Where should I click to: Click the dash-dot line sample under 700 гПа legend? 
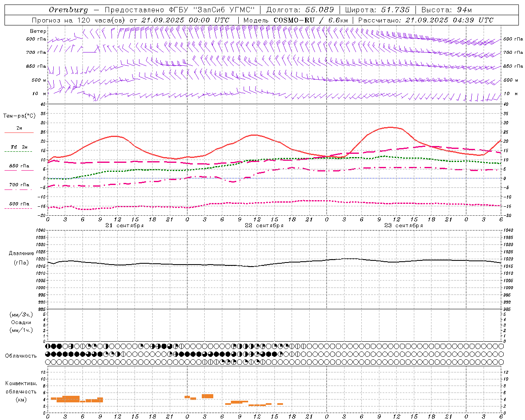[x=18, y=189]
